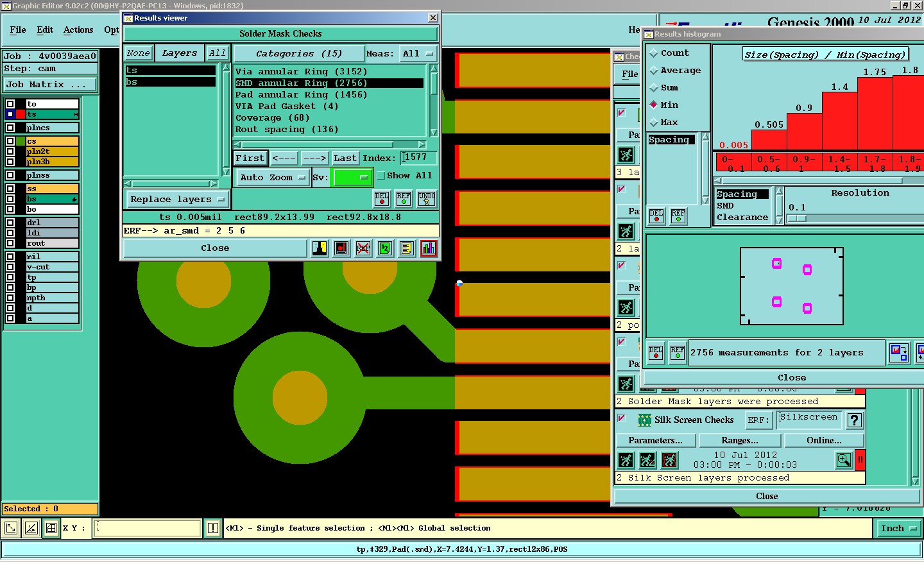
Task: Click grid snap icon in bottom-left toolbar
Action: [x=51, y=528]
